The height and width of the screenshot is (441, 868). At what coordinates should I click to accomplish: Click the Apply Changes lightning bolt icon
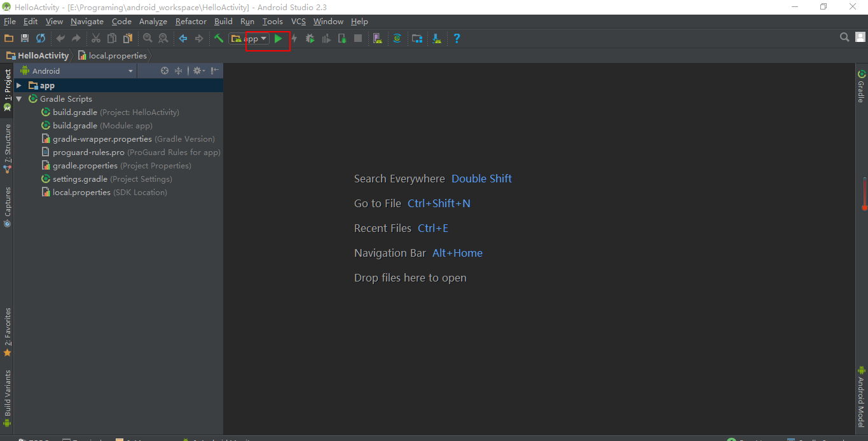(294, 39)
